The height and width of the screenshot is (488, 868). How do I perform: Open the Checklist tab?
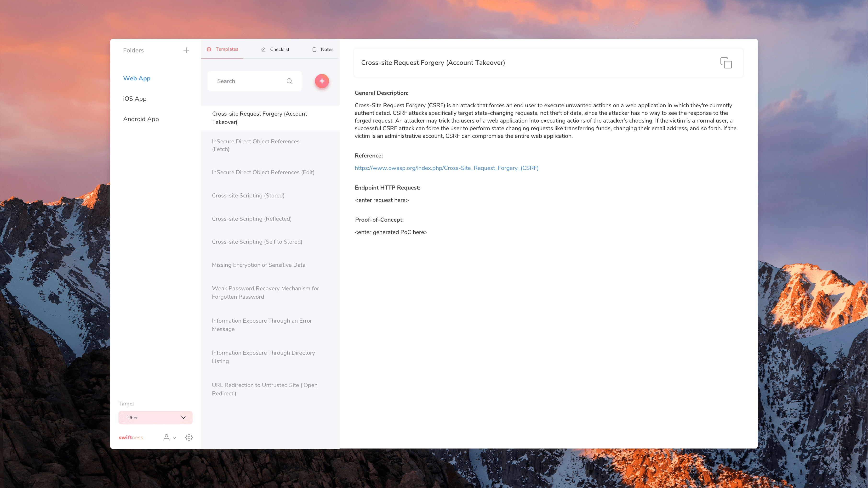(x=275, y=49)
